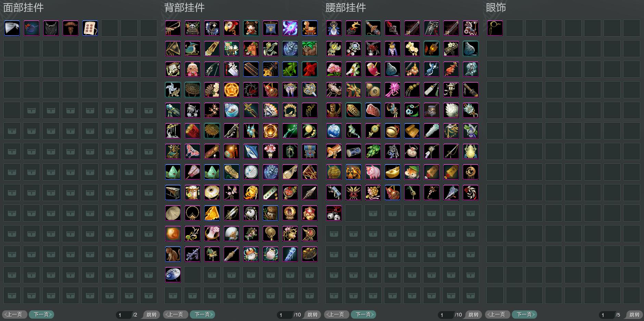Go to next page of 面部挂件
Viewport: 644px width, 321px height.
pos(41,314)
